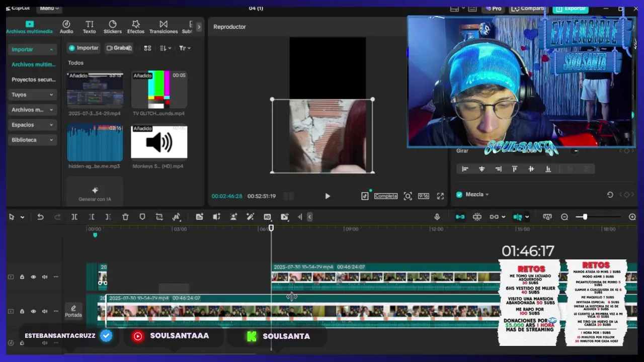The height and width of the screenshot is (362, 644).
Task: Open the sort order dropdown
Action: (x=165, y=48)
